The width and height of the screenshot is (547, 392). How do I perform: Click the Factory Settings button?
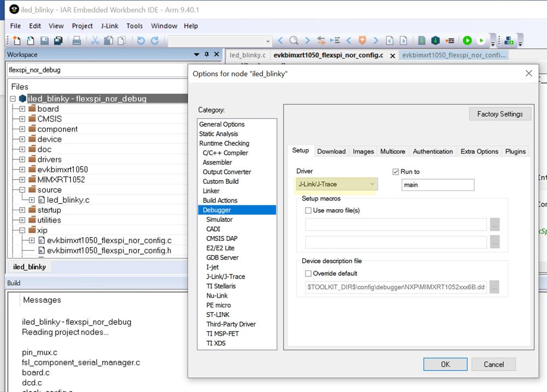pyautogui.click(x=499, y=114)
